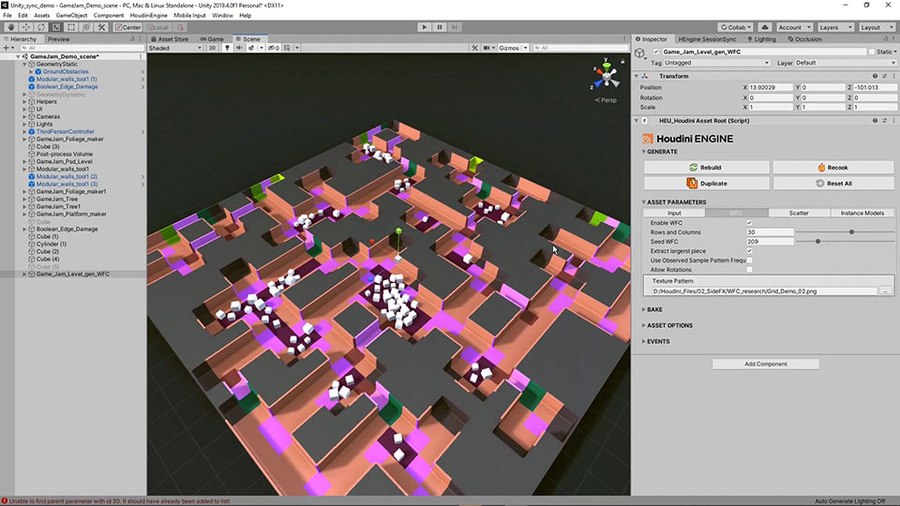900x506 pixels.
Task: Toggle hidden objects visibility count icon
Action: (x=274, y=48)
